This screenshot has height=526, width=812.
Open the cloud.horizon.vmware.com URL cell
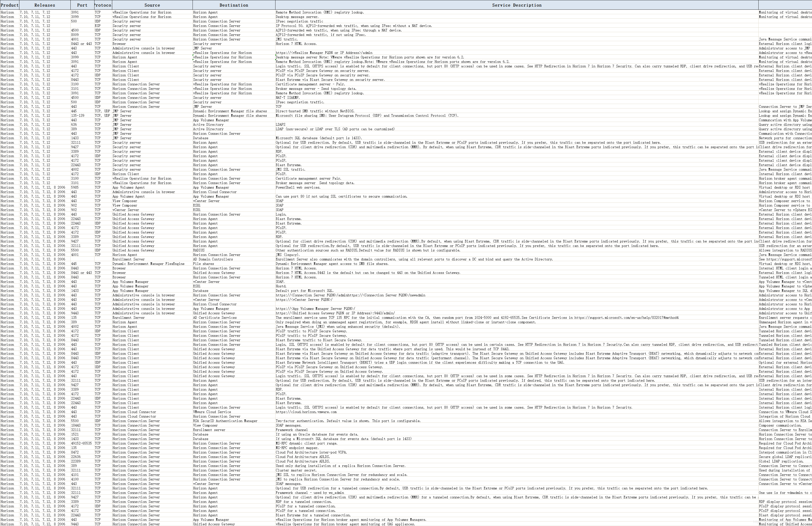pos(306,412)
